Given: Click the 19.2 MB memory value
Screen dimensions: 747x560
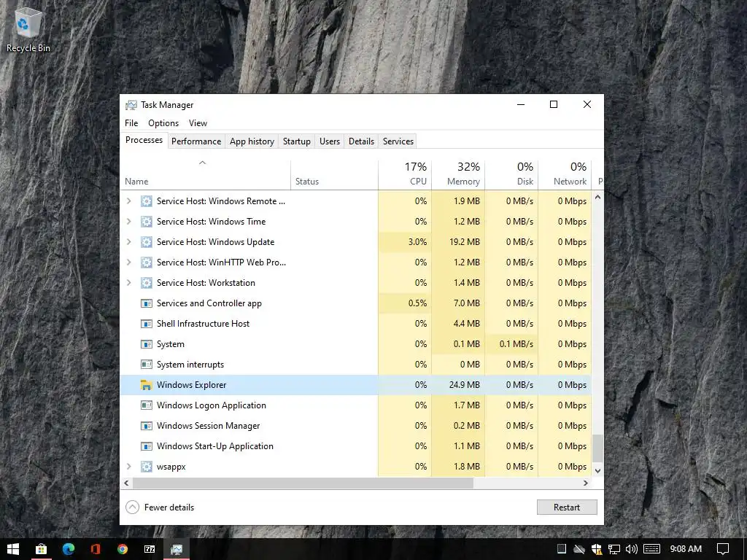Looking at the screenshot, I should [x=464, y=242].
